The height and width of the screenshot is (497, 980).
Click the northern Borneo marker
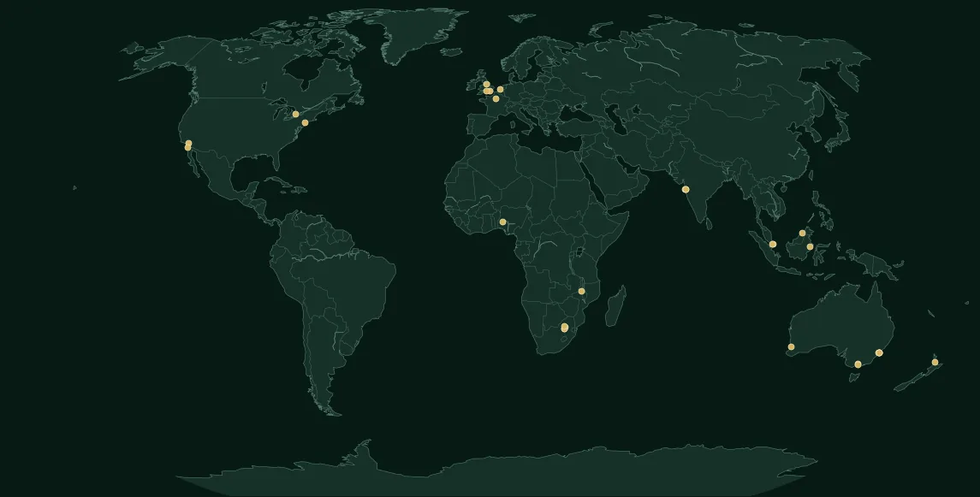pyautogui.click(x=803, y=234)
